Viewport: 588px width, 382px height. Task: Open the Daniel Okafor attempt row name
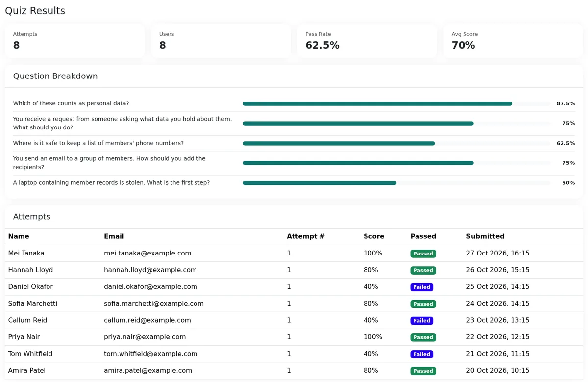pos(30,287)
